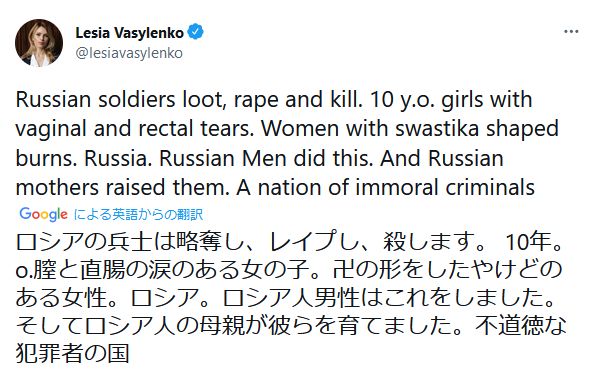Viewport: 595px width, 379px height.
Task: Visit the @lesiavasylenko handle link
Action: click(x=129, y=53)
